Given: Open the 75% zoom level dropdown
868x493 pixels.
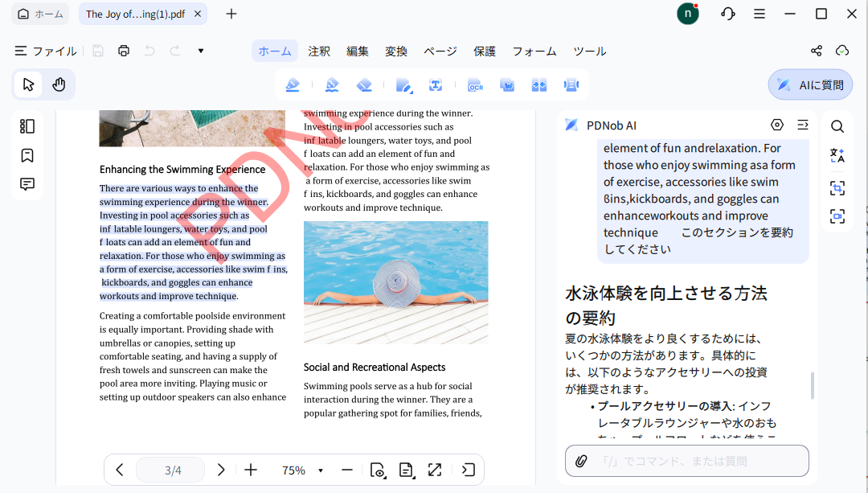Looking at the screenshot, I should tap(321, 470).
